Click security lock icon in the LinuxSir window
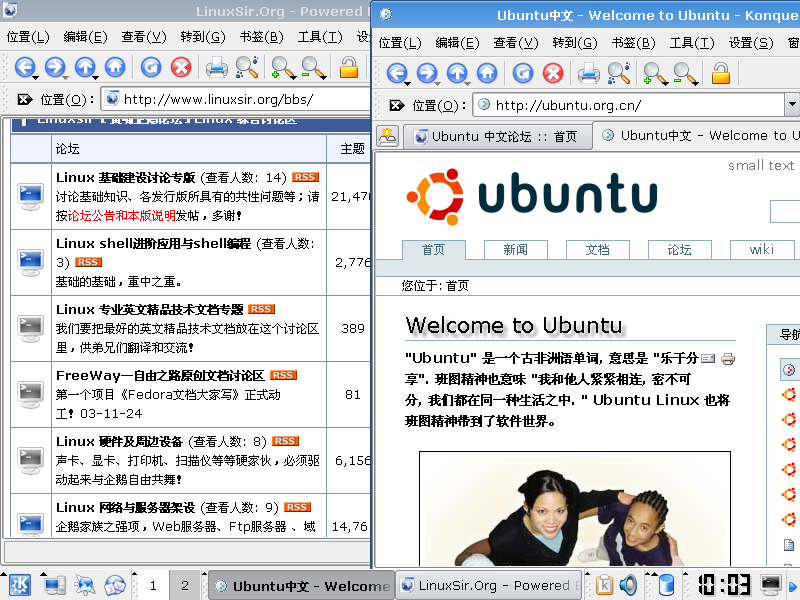The image size is (800, 600). coord(349,67)
